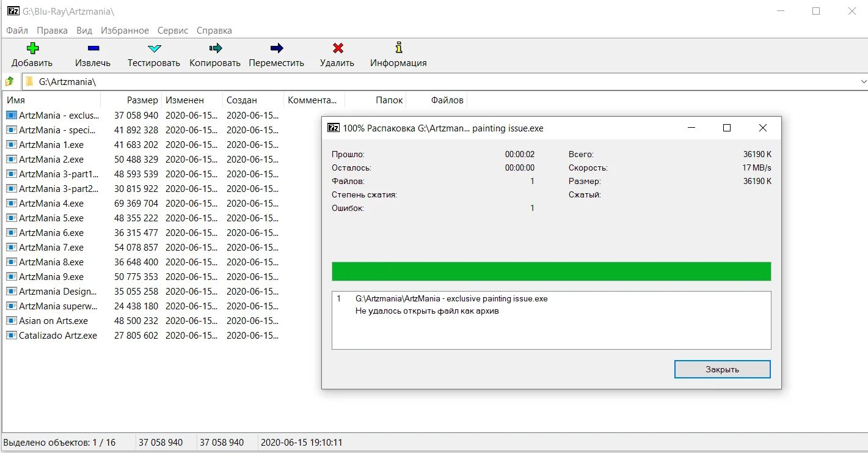The width and height of the screenshot is (868, 453).
Task: Click file icon of Artzmania Design row
Action: (x=12, y=291)
